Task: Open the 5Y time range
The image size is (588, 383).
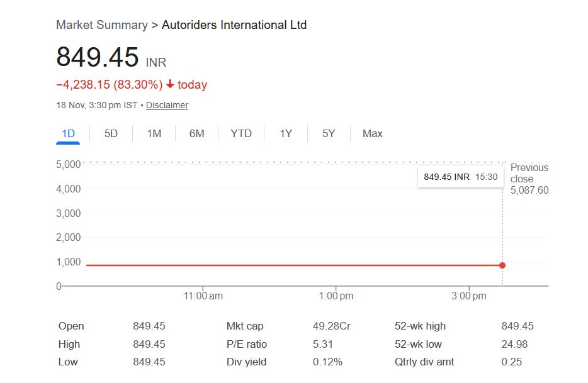Action: [x=329, y=133]
